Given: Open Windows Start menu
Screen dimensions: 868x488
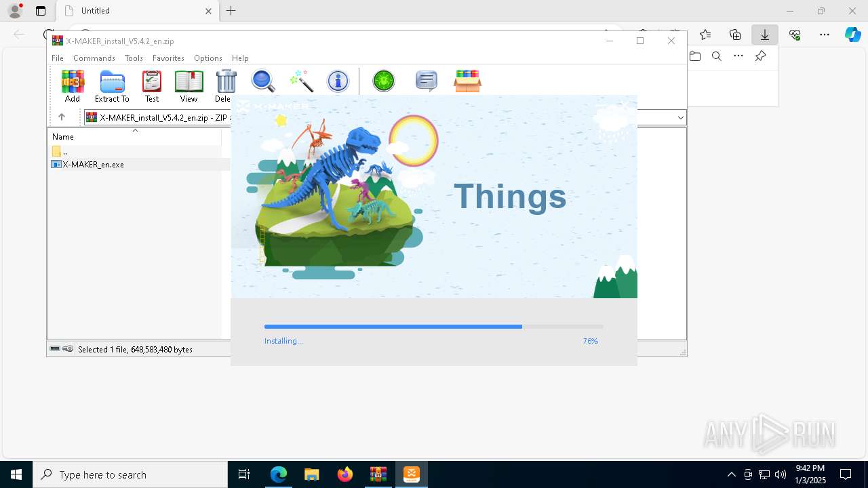Looking at the screenshot, I should [16, 474].
